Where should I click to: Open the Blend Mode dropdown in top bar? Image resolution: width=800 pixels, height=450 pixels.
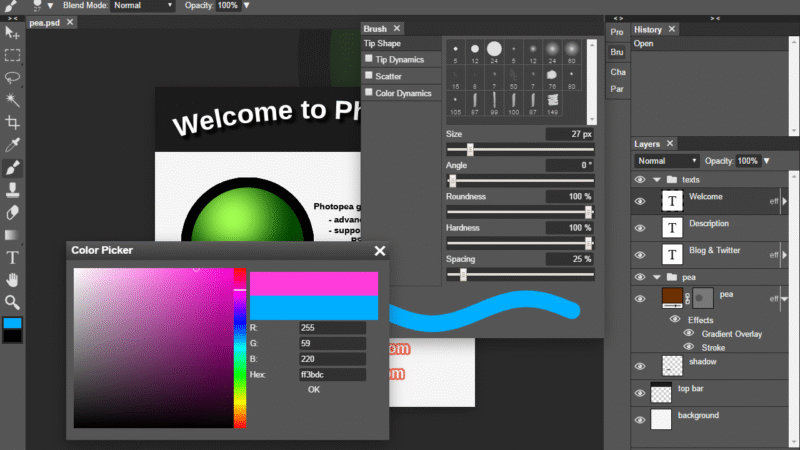tap(141, 6)
